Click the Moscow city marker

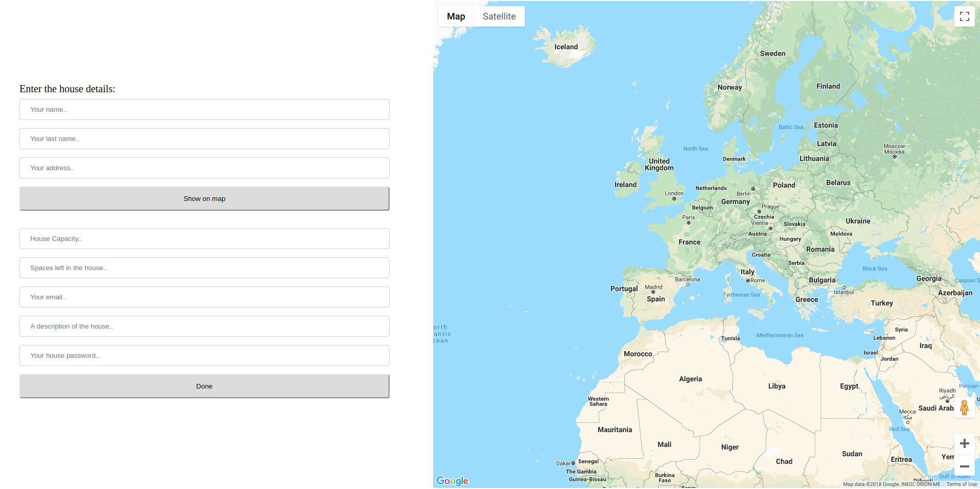tap(894, 157)
